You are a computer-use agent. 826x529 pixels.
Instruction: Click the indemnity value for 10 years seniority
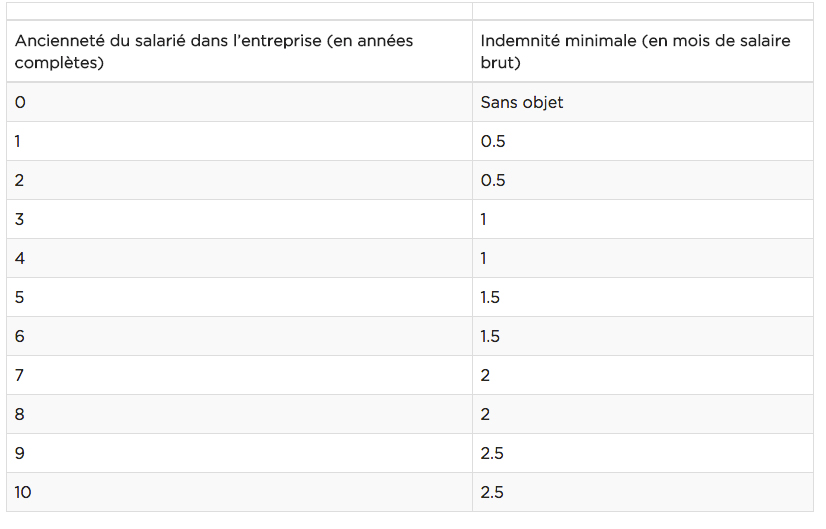[492, 492]
